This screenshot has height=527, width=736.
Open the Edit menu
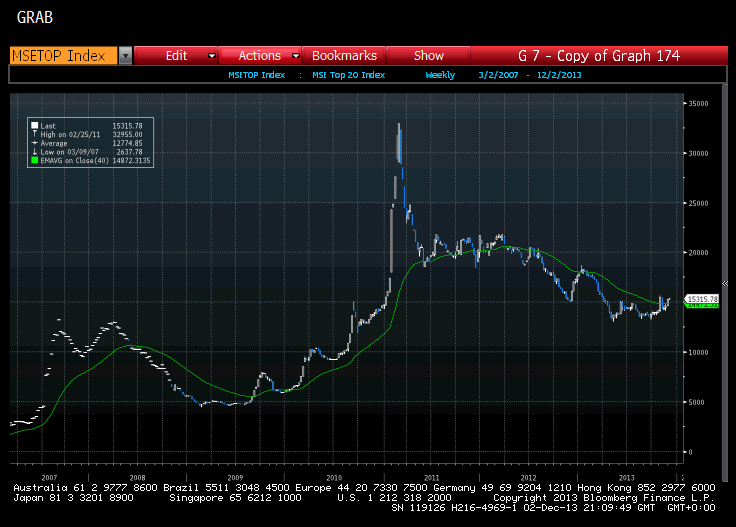(176, 56)
